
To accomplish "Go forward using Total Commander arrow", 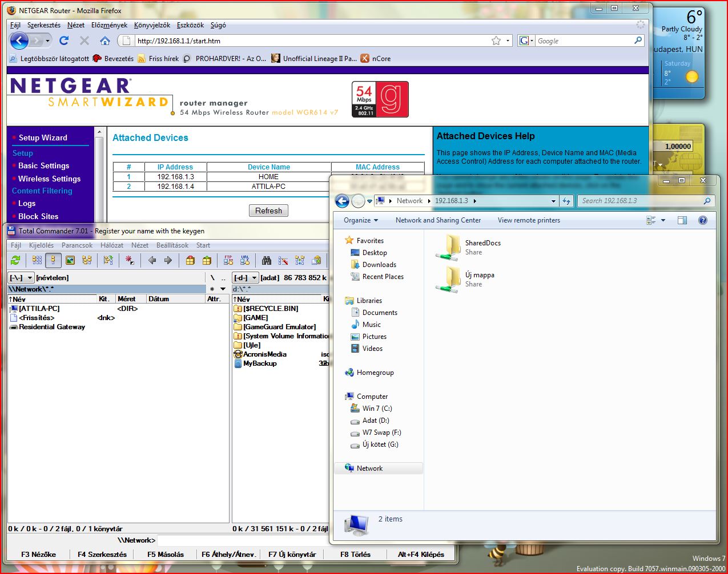I will (168, 260).
